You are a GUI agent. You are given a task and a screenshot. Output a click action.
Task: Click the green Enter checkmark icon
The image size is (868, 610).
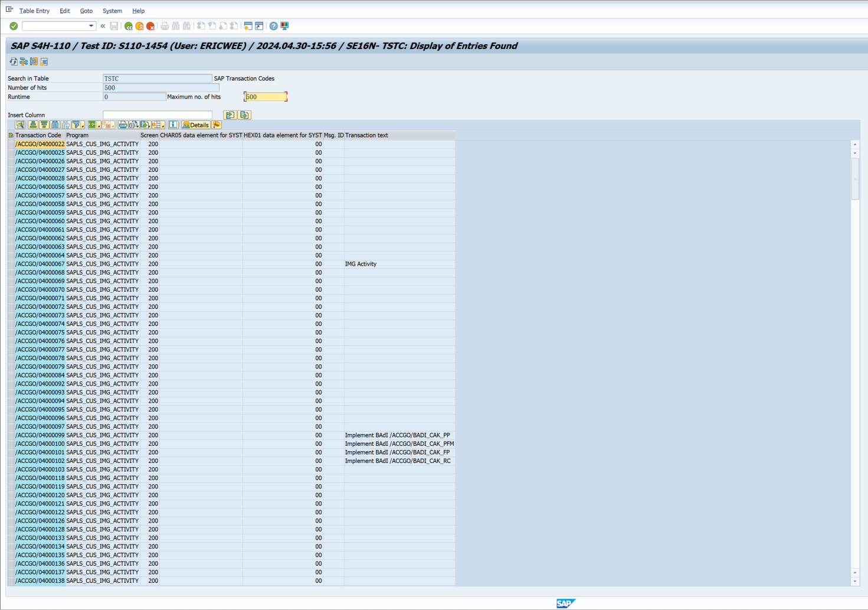[x=14, y=26]
